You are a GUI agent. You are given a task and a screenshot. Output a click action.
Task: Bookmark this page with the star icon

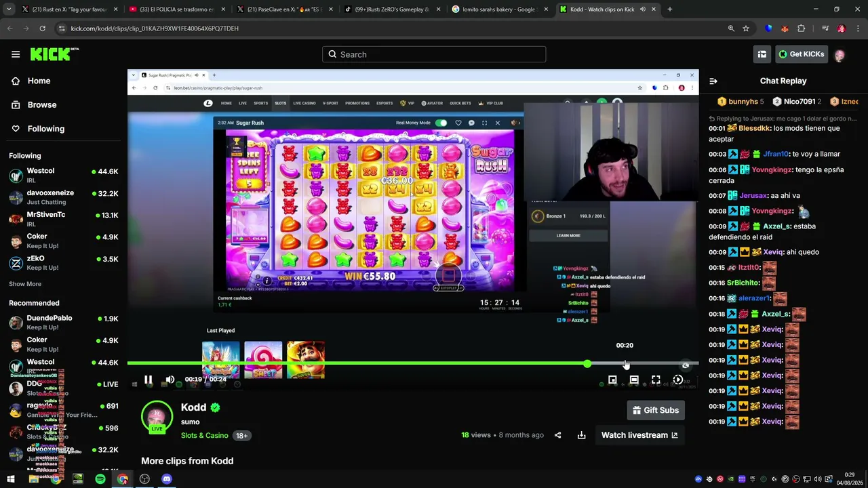tap(746, 28)
